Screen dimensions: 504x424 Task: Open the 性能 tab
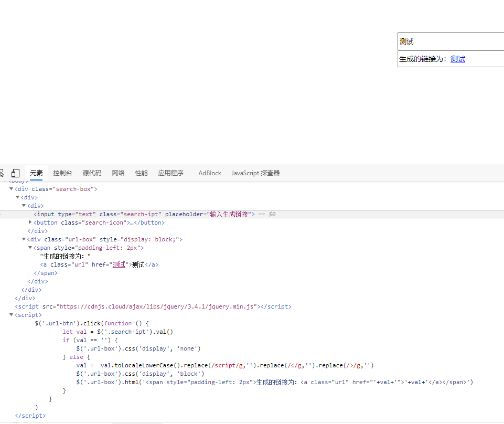(141, 173)
